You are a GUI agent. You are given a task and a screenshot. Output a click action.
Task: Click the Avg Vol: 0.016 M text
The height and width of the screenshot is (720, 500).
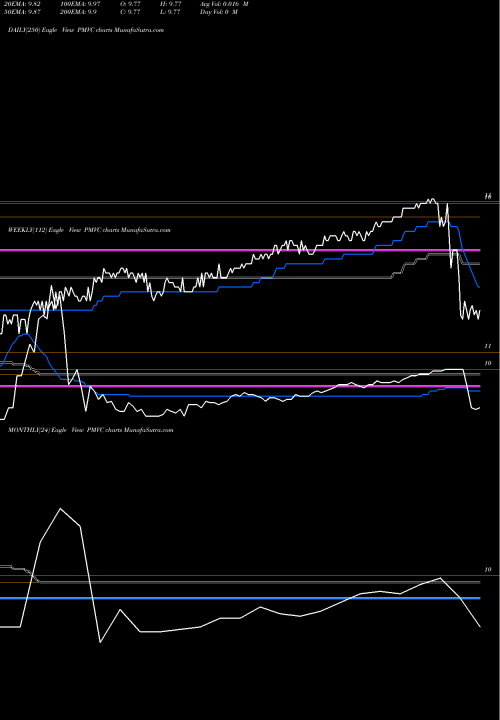point(224,4)
